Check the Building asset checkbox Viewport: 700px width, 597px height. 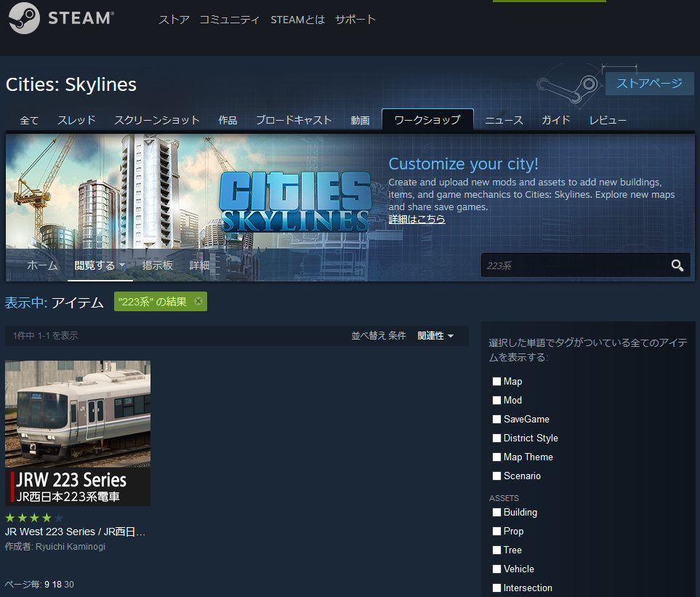pyautogui.click(x=496, y=512)
